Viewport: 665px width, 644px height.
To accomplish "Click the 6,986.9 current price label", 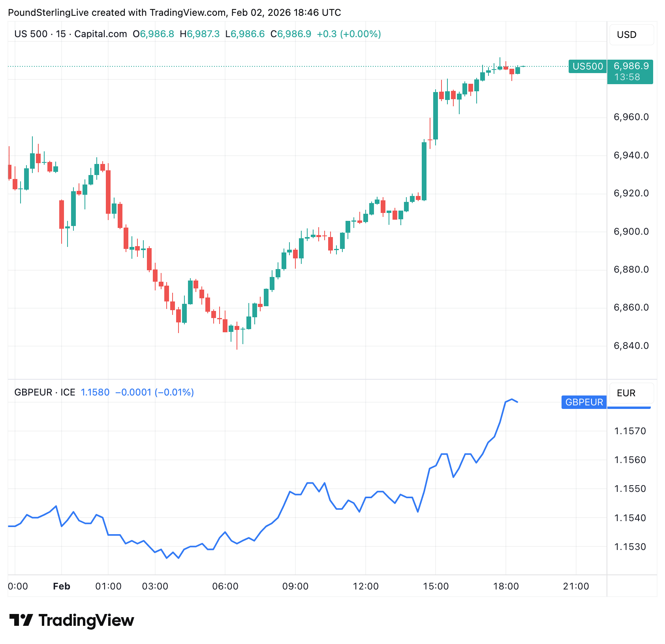I will [631, 66].
